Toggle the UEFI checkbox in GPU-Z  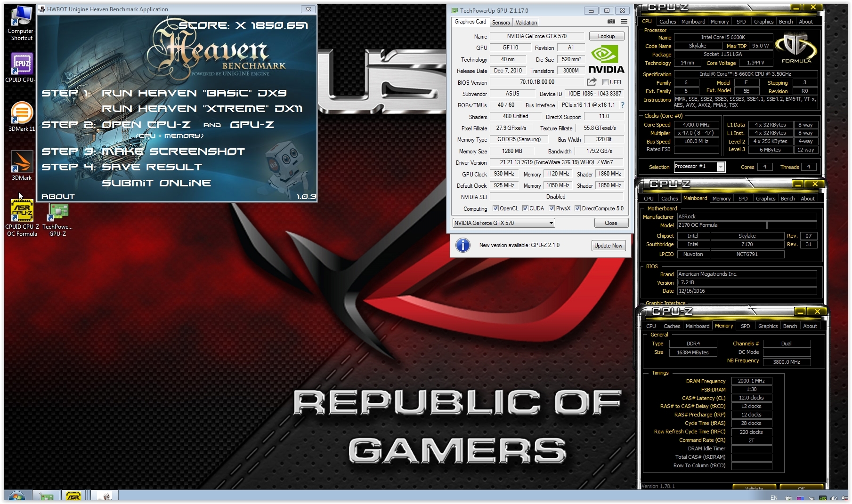[x=605, y=82]
